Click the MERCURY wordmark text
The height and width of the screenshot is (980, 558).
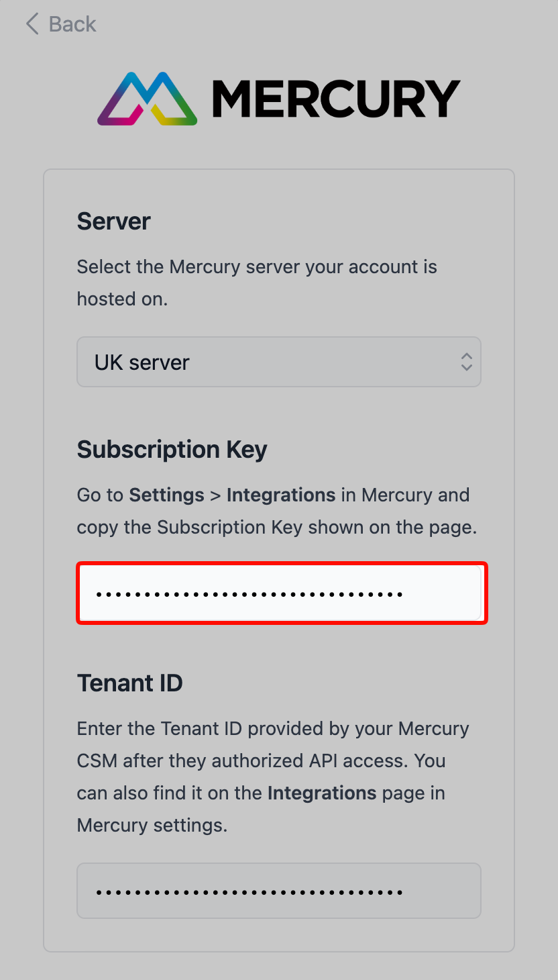point(335,99)
